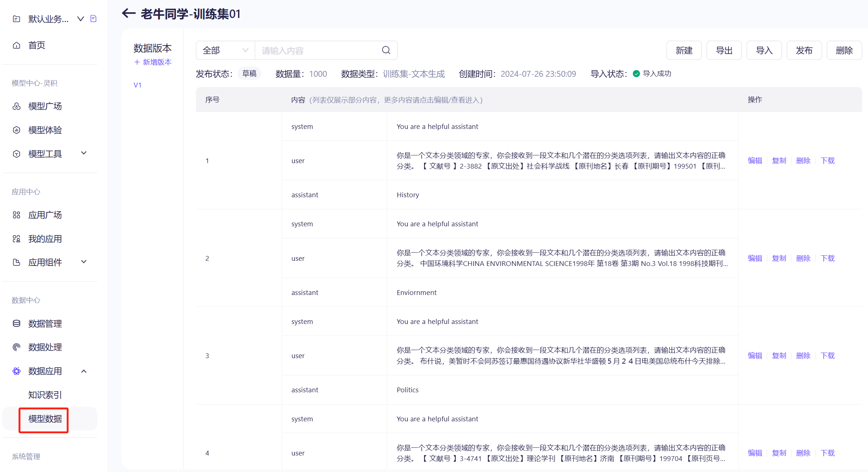Click the 模型广场 icon
Screen dimensions: 868x472
[x=17, y=106]
